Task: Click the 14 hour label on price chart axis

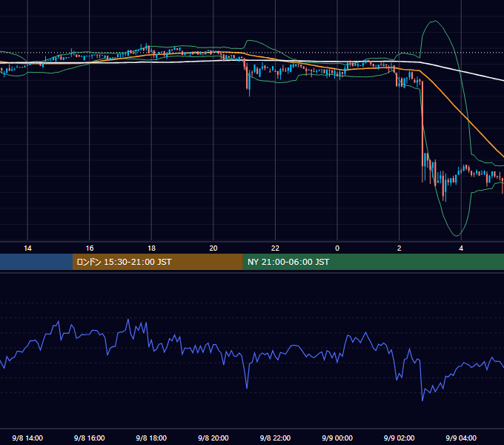Action: [27, 248]
